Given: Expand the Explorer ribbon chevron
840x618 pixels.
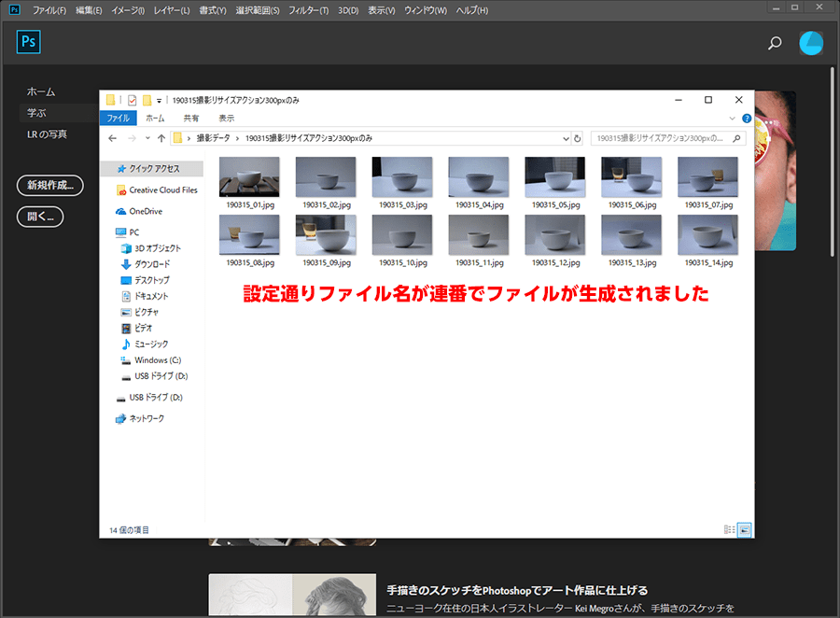Looking at the screenshot, I should pyautogui.click(x=733, y=119).
